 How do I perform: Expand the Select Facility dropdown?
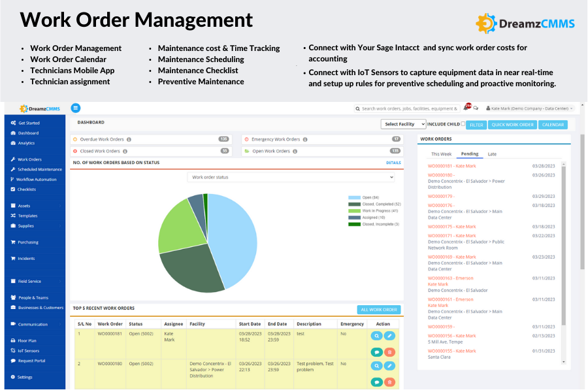(x=403, y=124)
